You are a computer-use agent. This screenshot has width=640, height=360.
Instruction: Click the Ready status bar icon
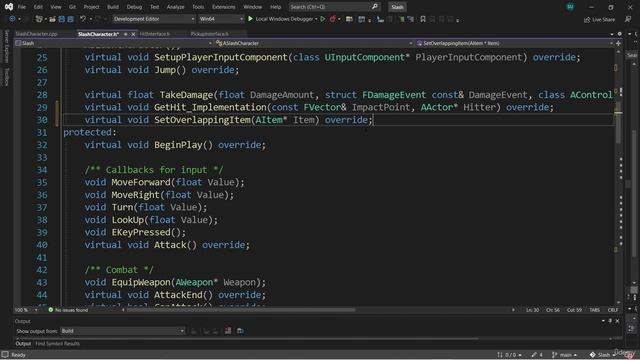point(5,355)
